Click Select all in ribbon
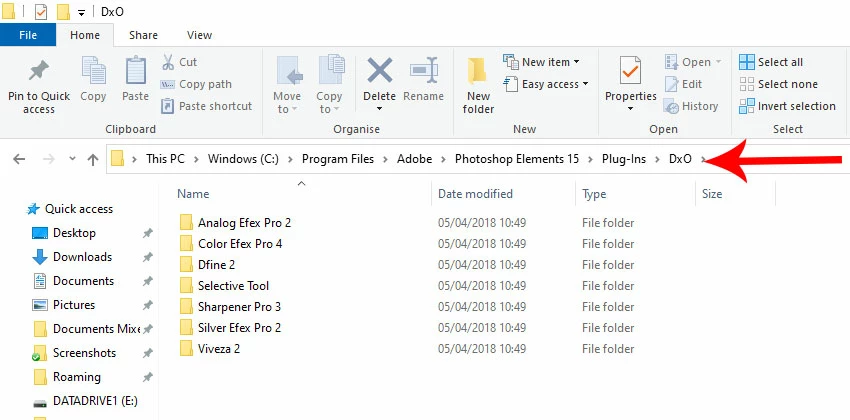 [771, 62]
